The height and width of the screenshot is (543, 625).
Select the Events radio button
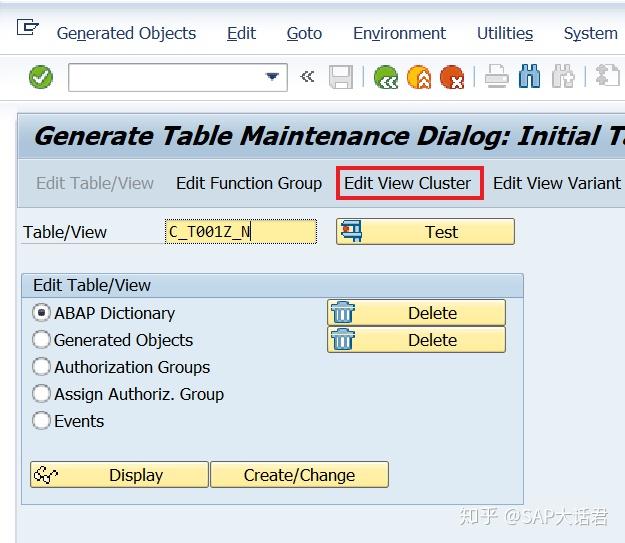tap(42, 421)
